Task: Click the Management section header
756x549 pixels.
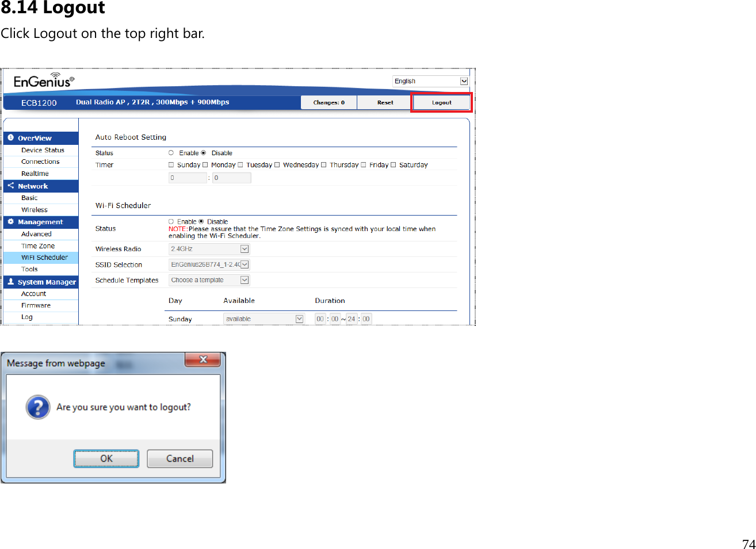Action: click(x=41, y=222)
